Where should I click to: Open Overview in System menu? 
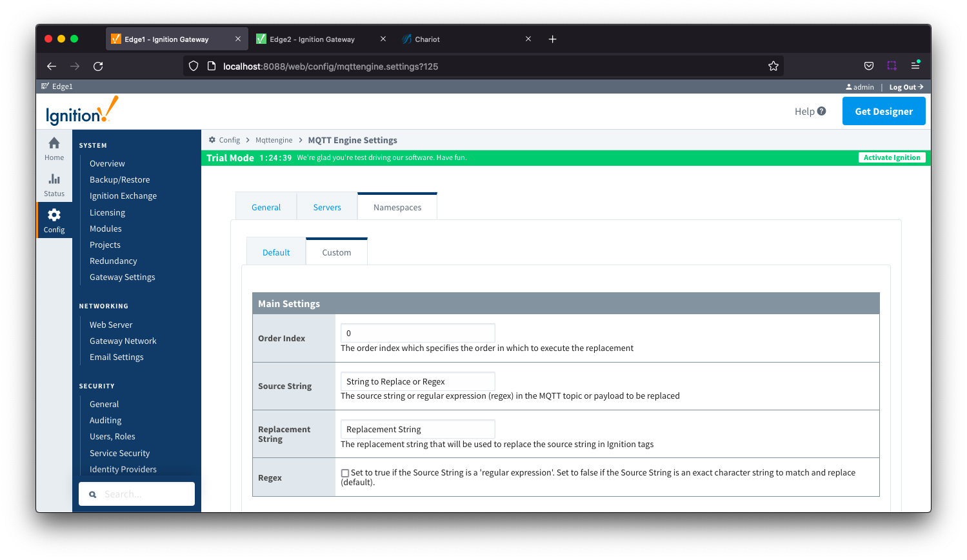[107, 163]
